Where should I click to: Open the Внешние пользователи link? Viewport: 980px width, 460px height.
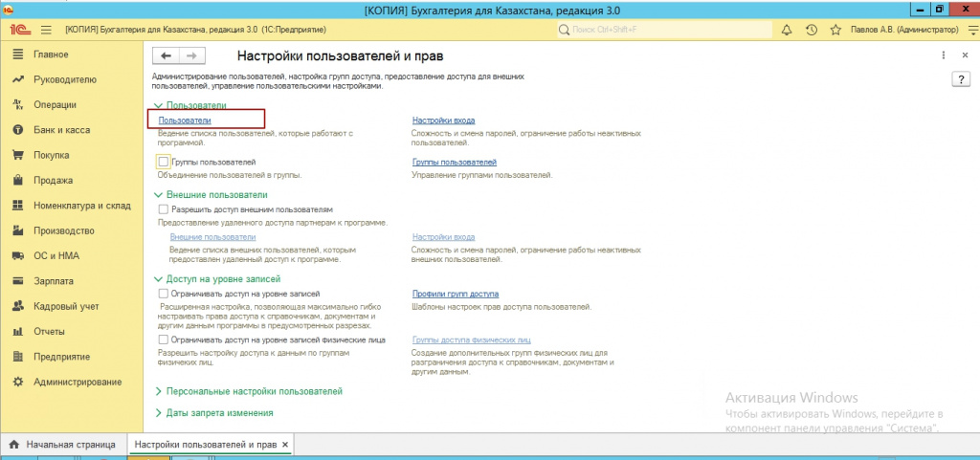coord(212,237)
